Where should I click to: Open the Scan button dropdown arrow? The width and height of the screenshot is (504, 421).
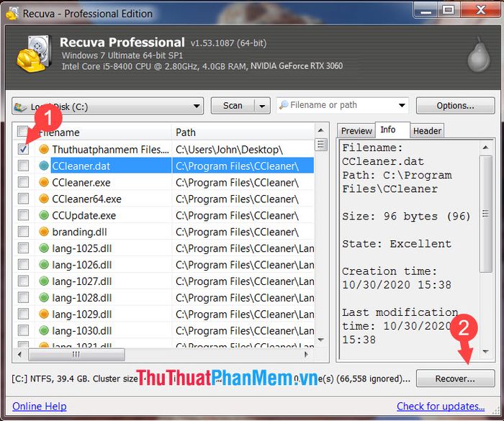coord(262,106)
